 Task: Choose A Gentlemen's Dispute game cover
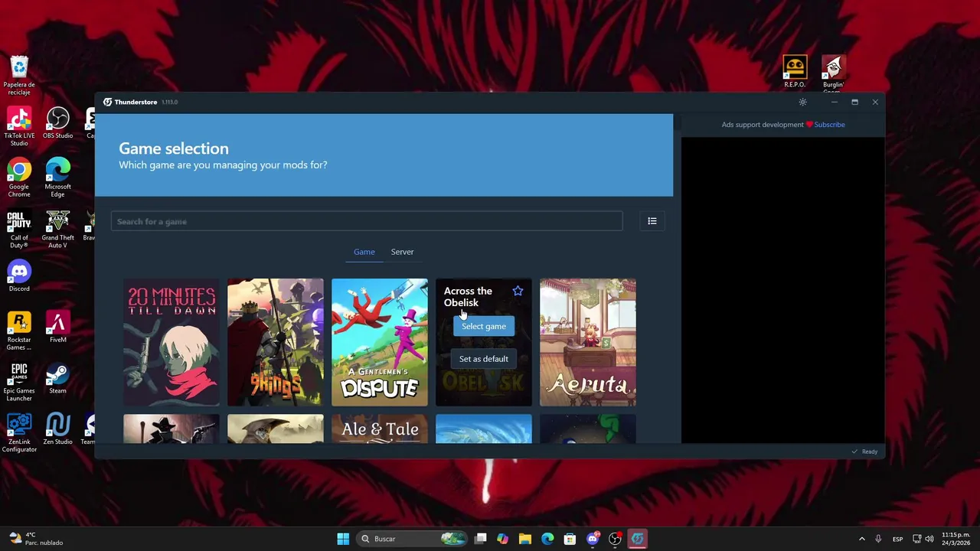(x=380, y=342)
